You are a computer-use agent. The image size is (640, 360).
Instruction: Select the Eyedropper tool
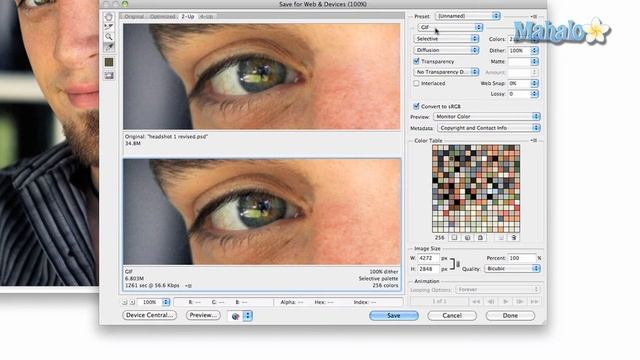click(x=109, y=47)
